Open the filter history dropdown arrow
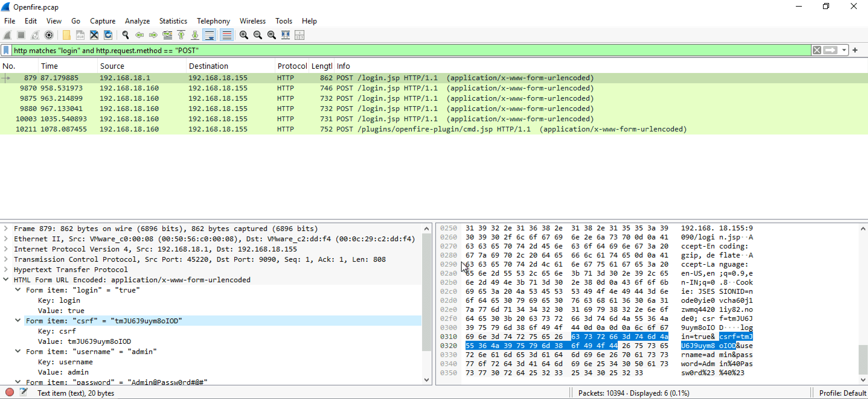The image size is (868, 399). [x=844, y=50]
